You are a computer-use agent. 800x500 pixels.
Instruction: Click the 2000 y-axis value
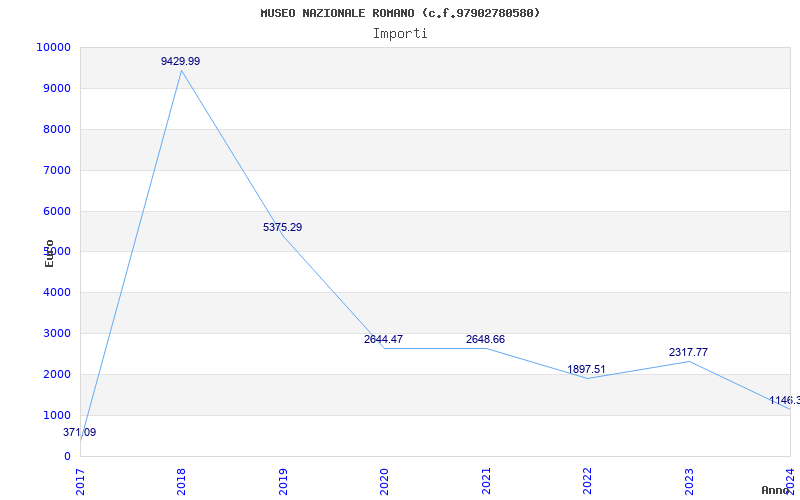point(57,374)
